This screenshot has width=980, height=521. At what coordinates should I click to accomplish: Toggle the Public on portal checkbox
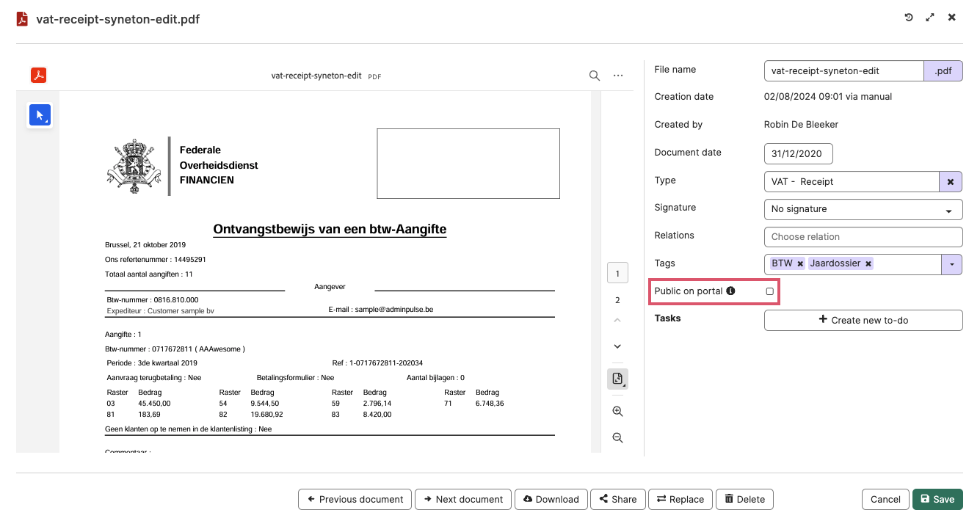click(x=769, y=291)
